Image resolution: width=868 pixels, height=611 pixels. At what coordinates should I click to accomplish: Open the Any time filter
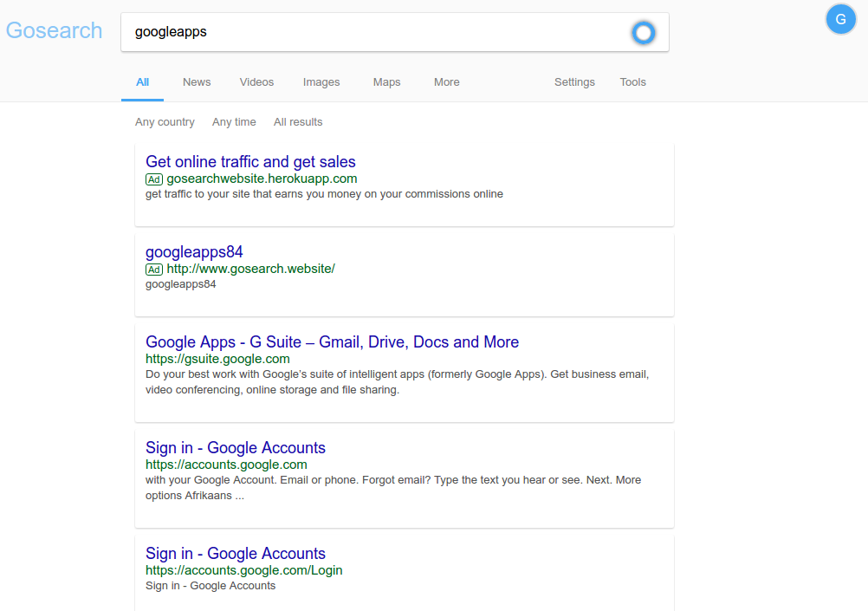coord(234,122)
